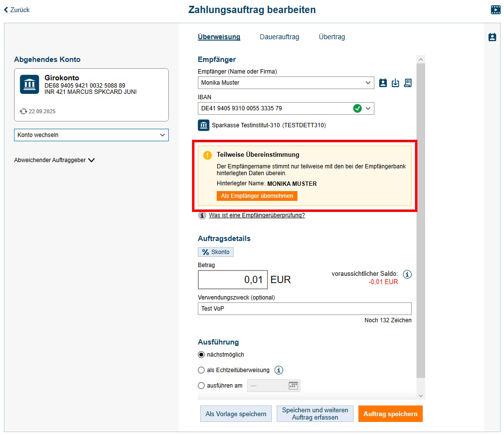Click the import recipient download icon

395,83
